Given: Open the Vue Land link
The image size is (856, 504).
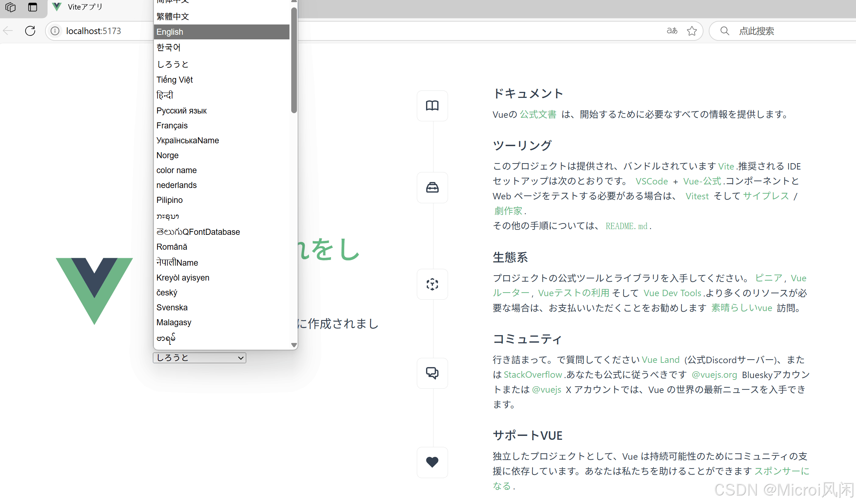Looking at the screenshot, I should click(x=661, y=360).
